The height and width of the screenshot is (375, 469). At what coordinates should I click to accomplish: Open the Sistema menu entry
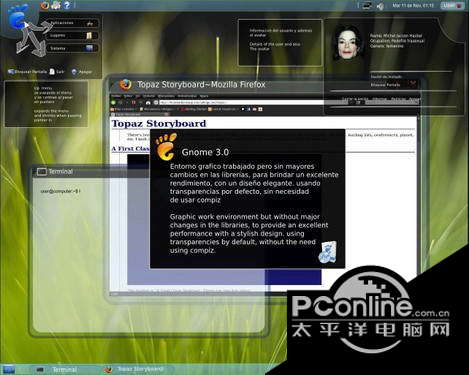tap(72, 48)
